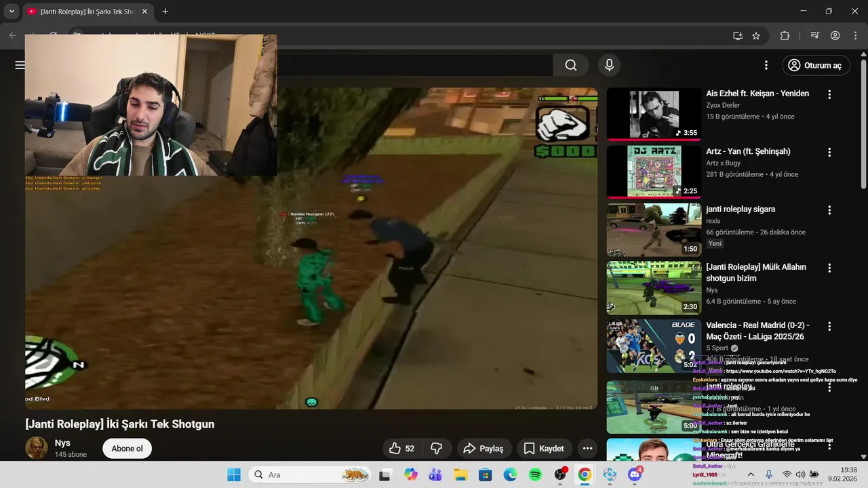The height and width of the screenshot is (488, 868).
Task: Open Ais Ezhel ft. Keişan thumbnail
Action: [x=654, y=114]
